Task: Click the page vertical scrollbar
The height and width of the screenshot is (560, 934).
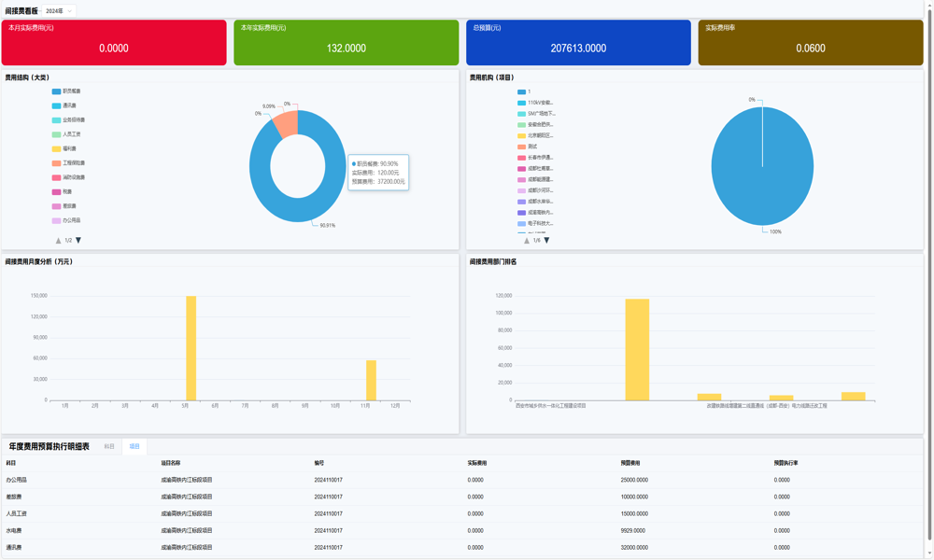Action: pos(929,280)
